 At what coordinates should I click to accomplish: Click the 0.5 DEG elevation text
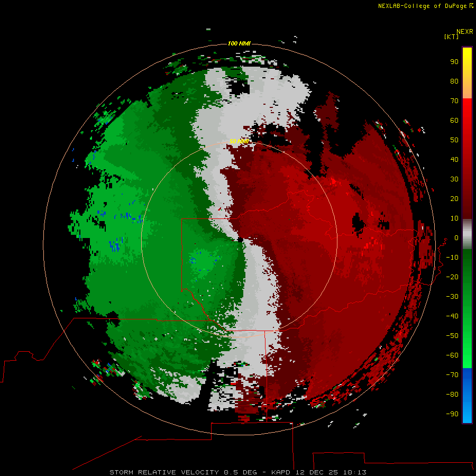coord(240,472)
